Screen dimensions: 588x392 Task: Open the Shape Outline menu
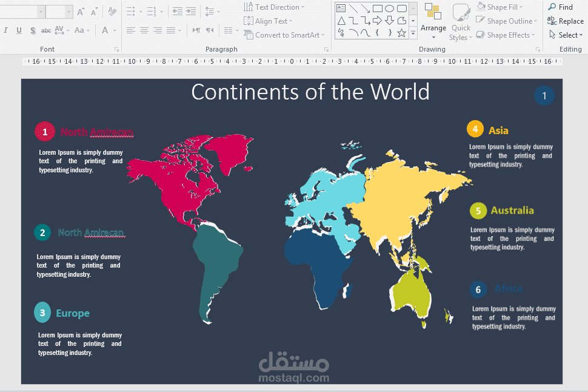click(506, 21)
